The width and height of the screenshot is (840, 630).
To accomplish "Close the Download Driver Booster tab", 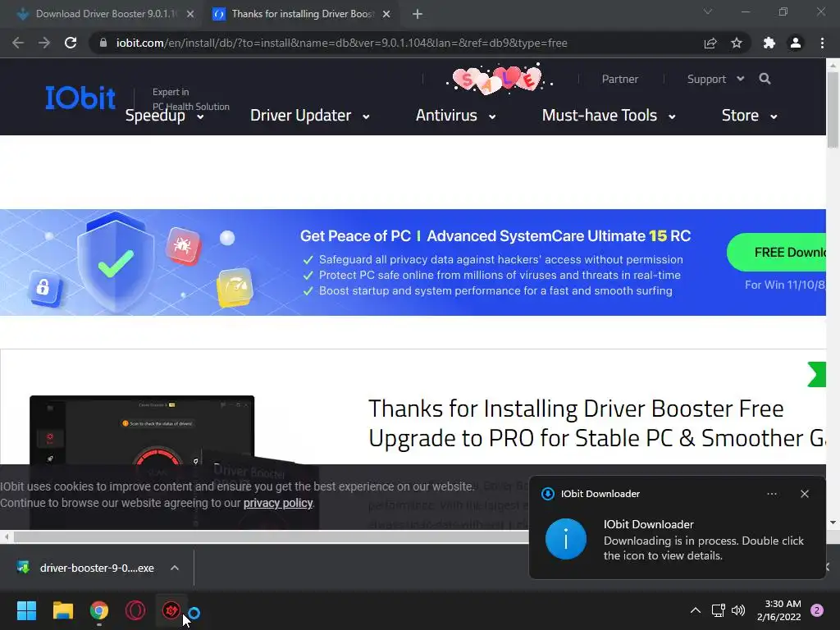I will [x=190, y=15].
